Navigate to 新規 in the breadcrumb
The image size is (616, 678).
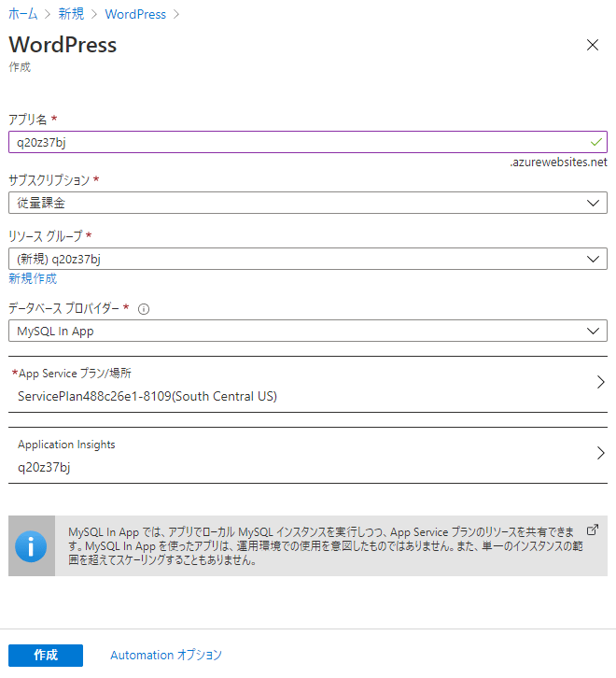(73, 14)
